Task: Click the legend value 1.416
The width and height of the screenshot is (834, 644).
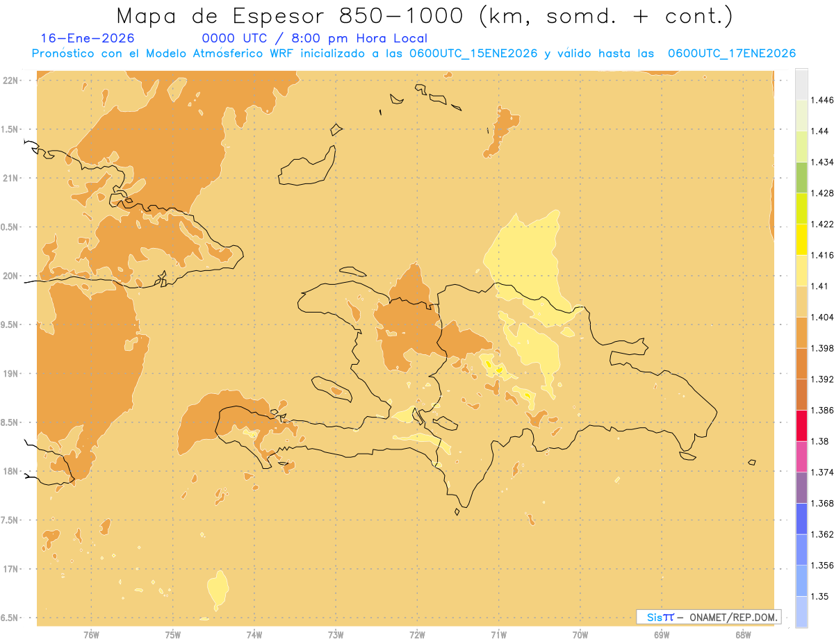Action: pyautogui.click(x=822, y=255)
